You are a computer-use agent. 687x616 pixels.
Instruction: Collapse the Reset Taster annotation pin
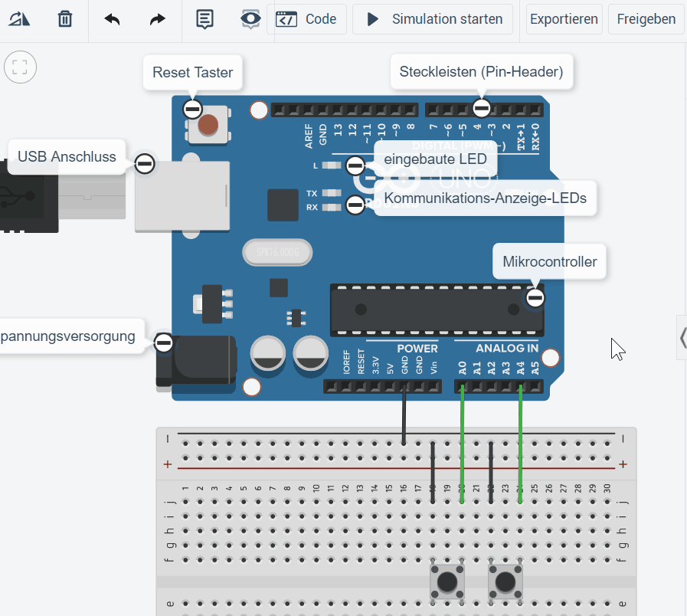tap(191, 108)
